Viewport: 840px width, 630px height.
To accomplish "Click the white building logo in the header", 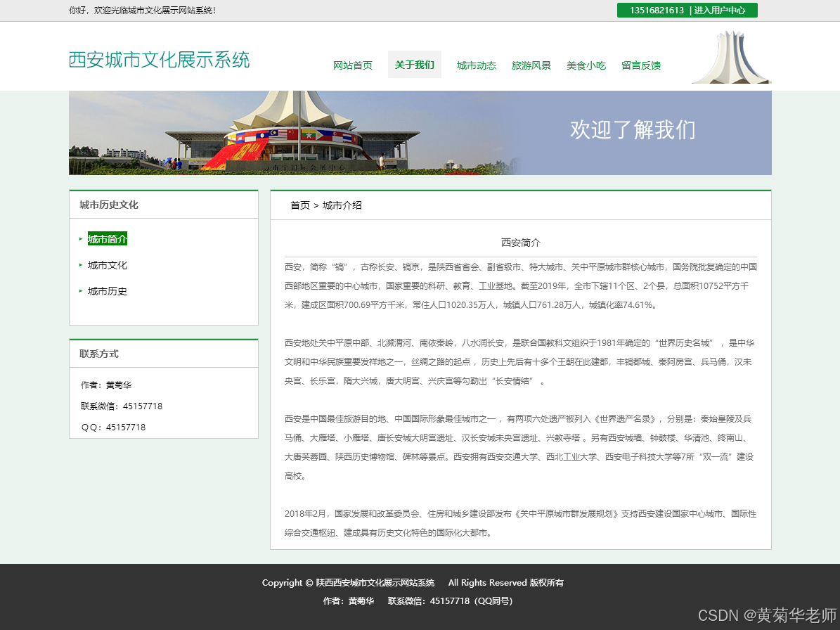I will [732, 58].
